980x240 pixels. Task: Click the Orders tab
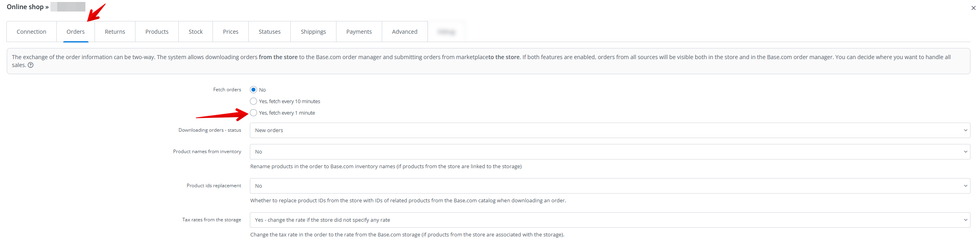[x=75, y=32]
